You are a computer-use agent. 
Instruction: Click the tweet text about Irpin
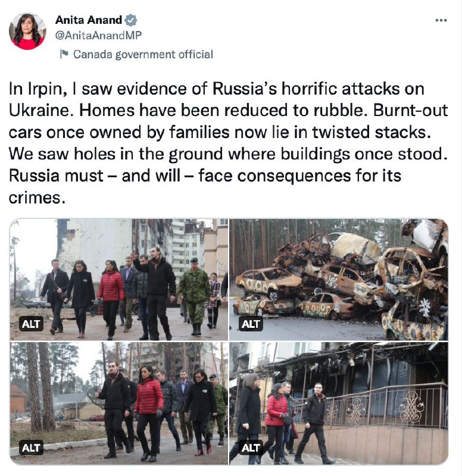pyautogui.click(x=228, y=143)
